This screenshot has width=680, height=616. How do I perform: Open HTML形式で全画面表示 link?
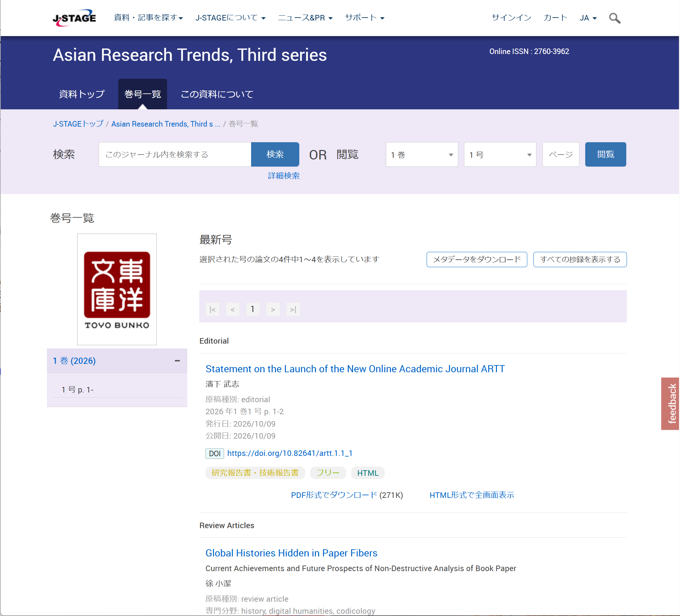click(472, 495)
